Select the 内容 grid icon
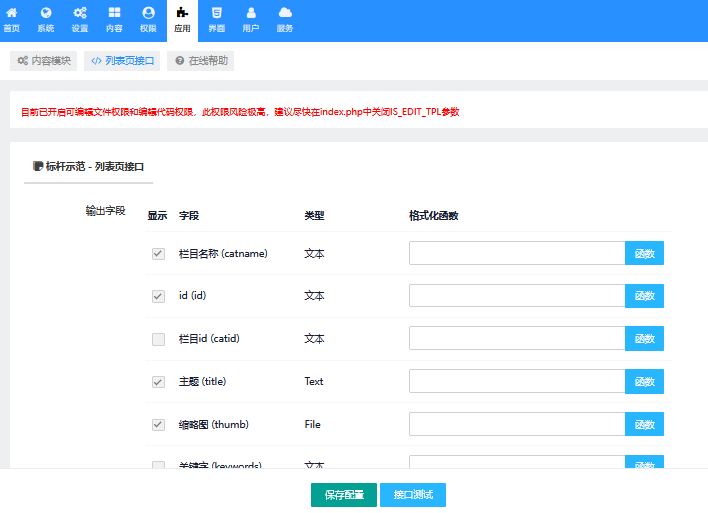Image resolution: width=708 pixels, height=513 pixels. (x=114, y=13)
